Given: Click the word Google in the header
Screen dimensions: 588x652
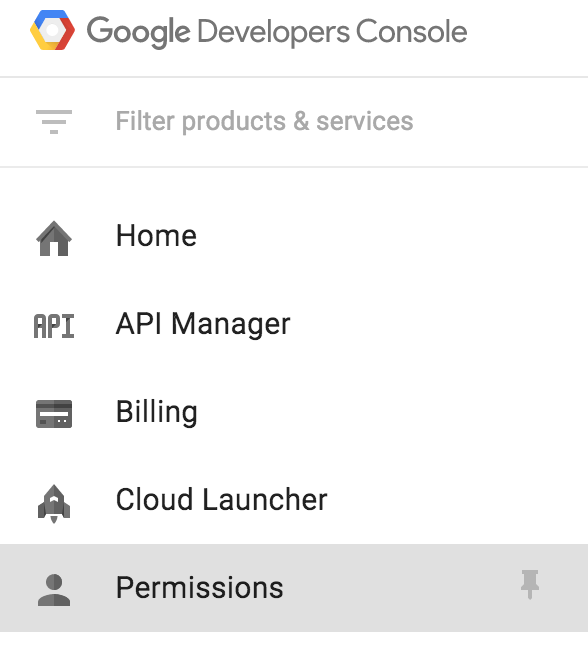Looking at the screenshot, I should click(x=138, y=32).
